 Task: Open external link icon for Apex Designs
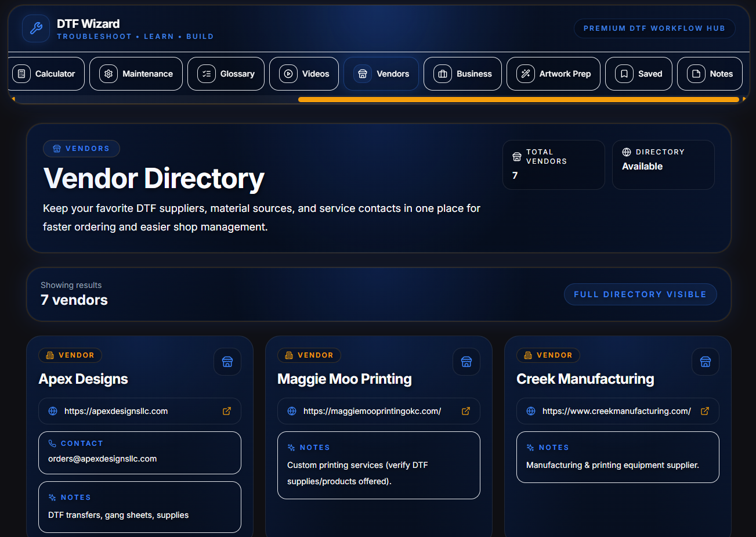[x=227, y=411]
